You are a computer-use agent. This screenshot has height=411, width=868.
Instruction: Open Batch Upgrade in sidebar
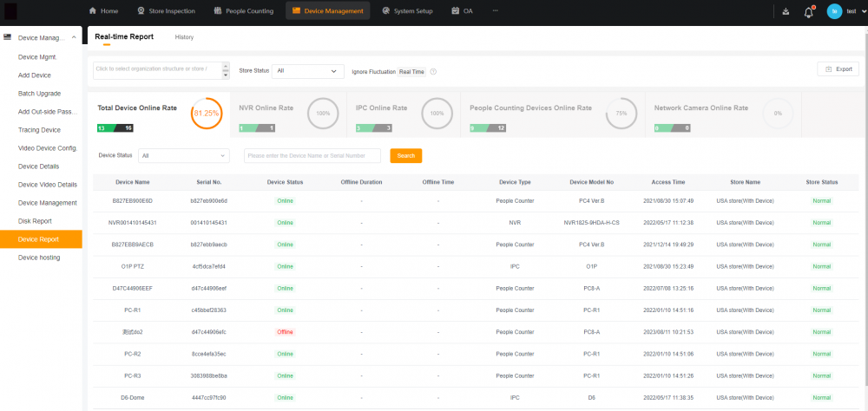pos(39,94)
